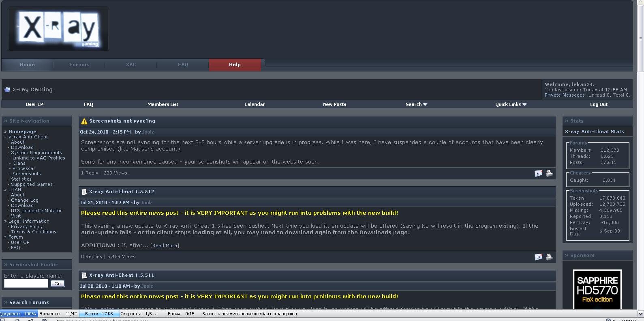Click the [Read More] link
The image size is (644, 321).
165,246
